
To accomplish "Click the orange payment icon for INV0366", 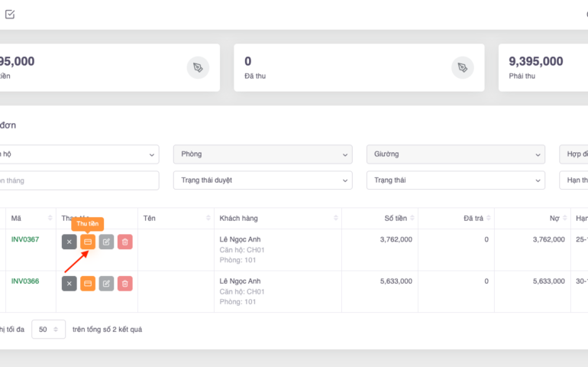I will 88,284.
